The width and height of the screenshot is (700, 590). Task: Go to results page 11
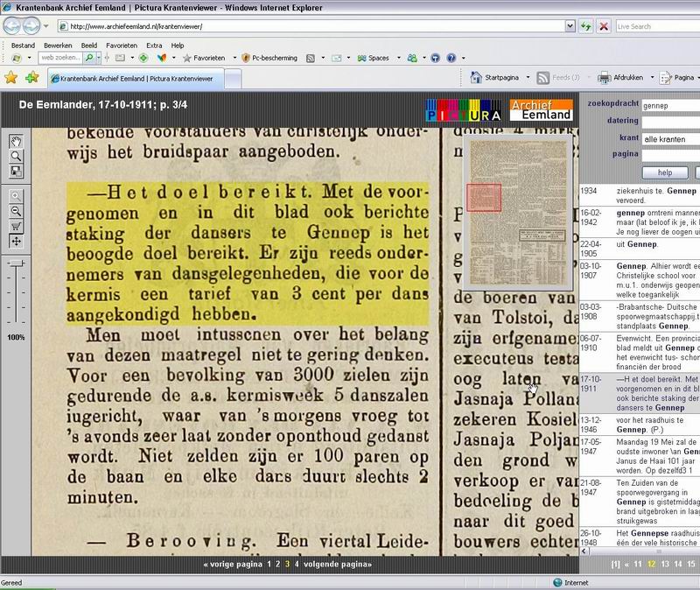click(638, 564)
